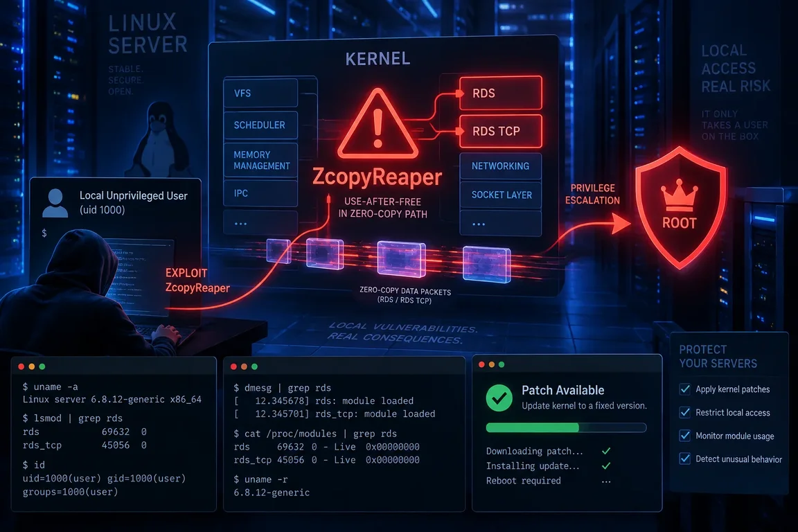The image size is (798, 532).
Task: Click the ZERO-COPY DATA PACKETS caption
Action: pos(405,295)
